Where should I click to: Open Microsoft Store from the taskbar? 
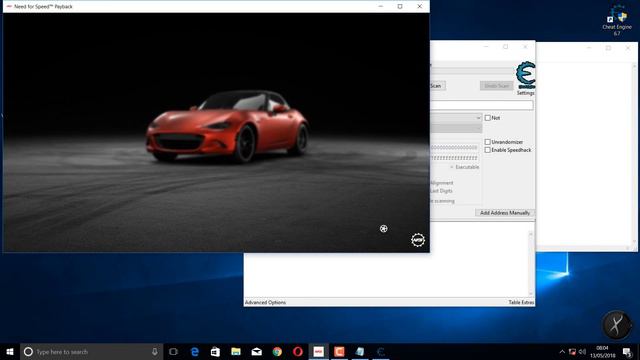coord(215,351)
